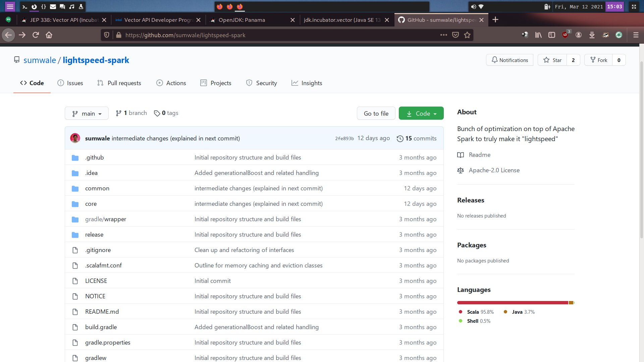Open Firefox downloads arrow icon
The width and height of the screenshot is (644, 362).
(592, 35)
